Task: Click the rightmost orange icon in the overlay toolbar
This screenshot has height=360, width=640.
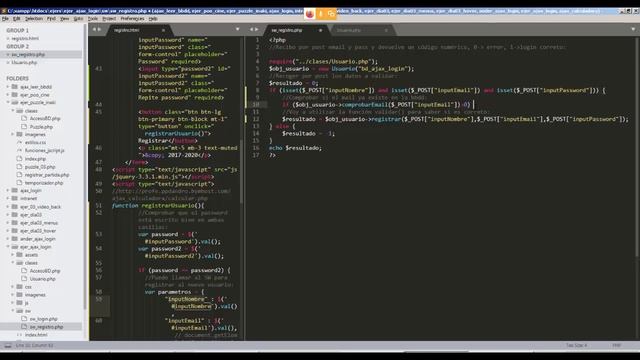Action: (331, 14)
